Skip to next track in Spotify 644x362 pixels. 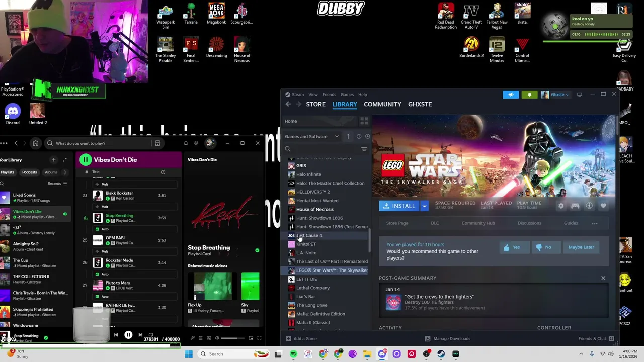tap(140, 335)
